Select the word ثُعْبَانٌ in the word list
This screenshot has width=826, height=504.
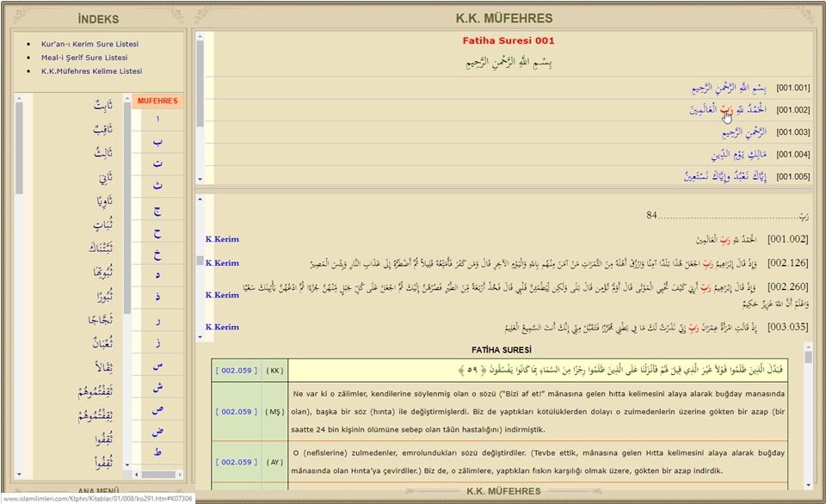pyautogui.click(x=102, y=343)
